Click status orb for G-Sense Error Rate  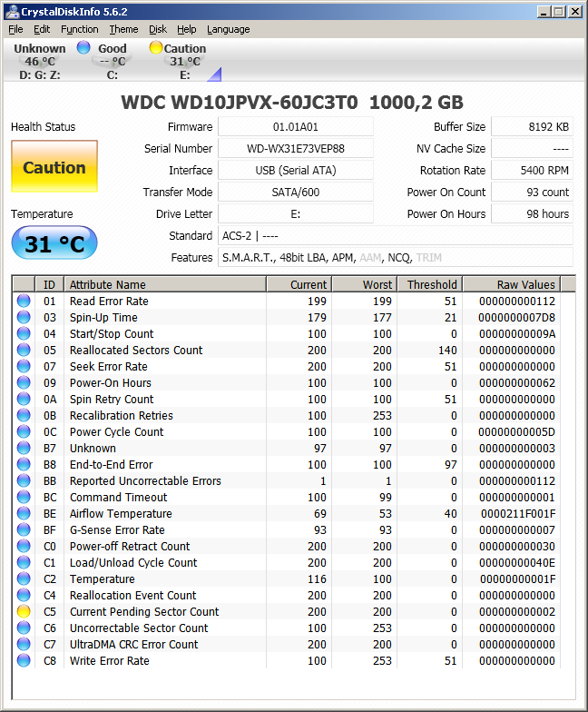24,529
